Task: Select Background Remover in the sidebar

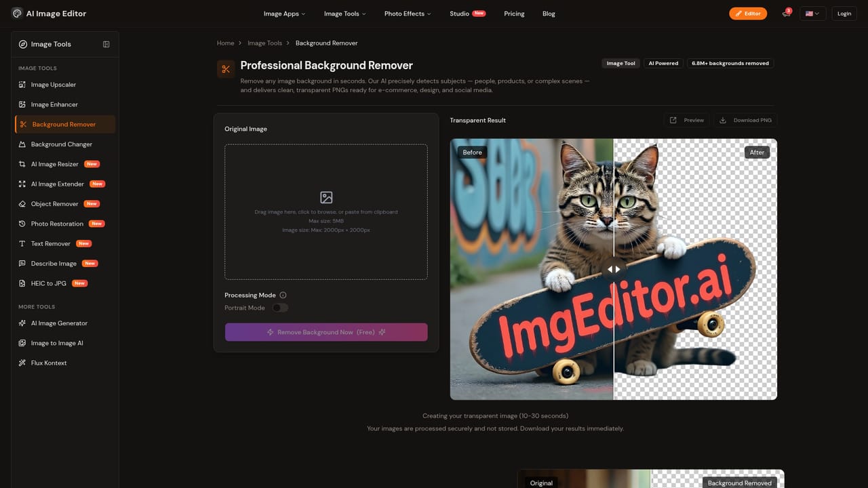Action: 65,124
